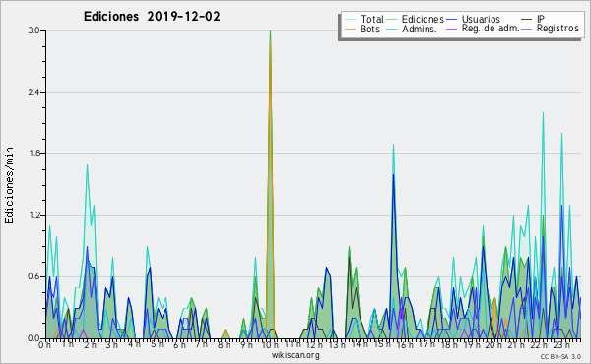Click the y-axis value 1.8

click(33, 153)
